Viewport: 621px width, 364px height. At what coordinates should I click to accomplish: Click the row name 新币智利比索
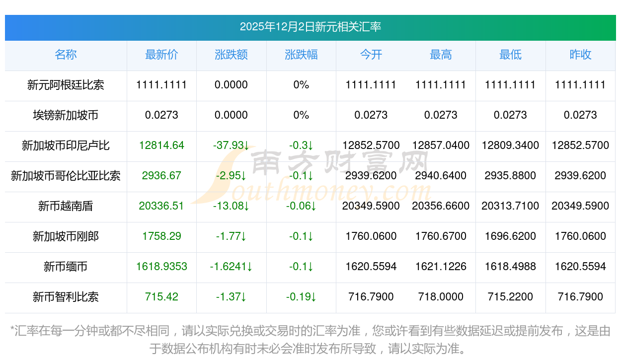(x=66, y=297)
